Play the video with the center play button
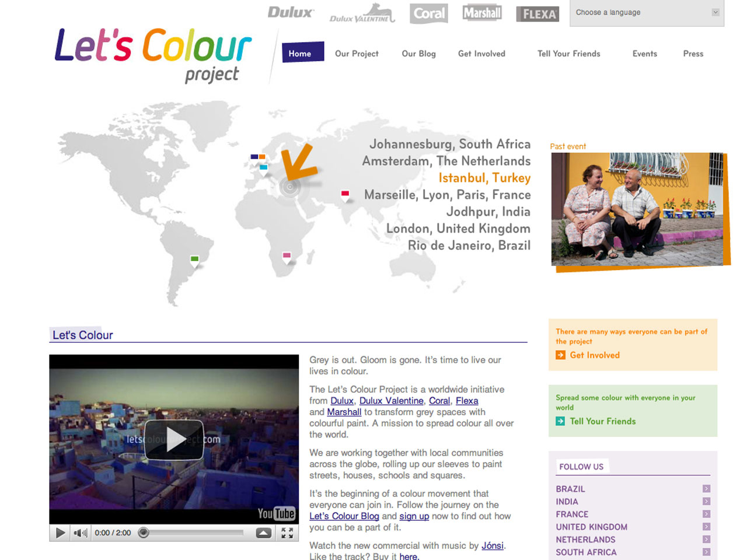 tap(174, 440)
